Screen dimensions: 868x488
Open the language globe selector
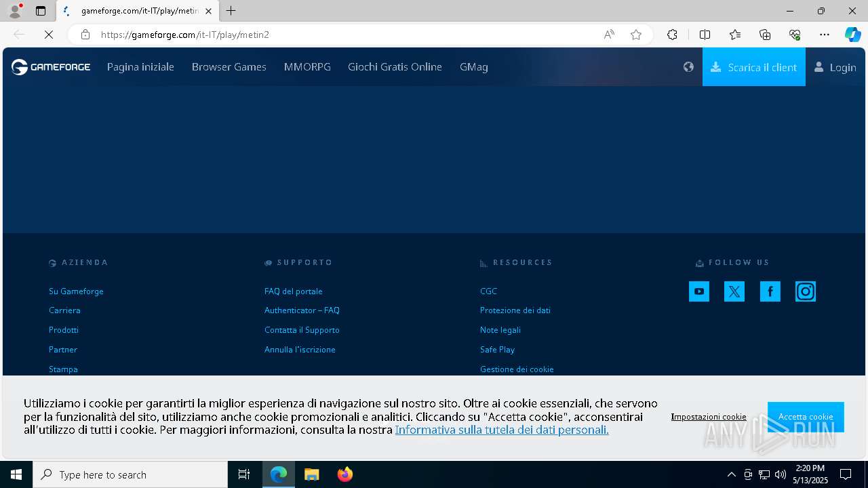click(688, 66)
